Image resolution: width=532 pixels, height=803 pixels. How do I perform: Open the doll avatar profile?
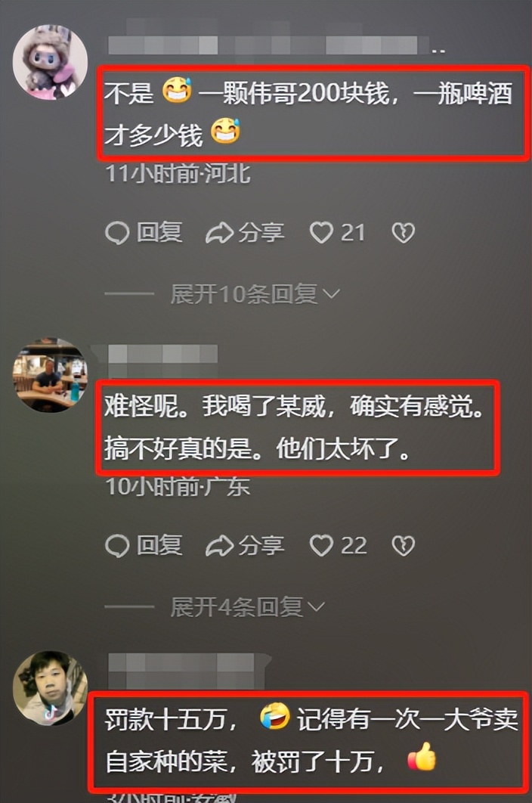50,63
